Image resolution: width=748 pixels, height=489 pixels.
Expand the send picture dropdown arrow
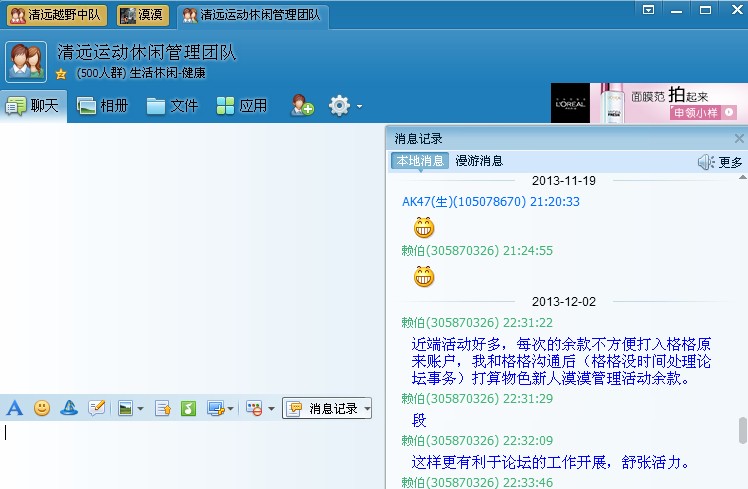(140, 409)
